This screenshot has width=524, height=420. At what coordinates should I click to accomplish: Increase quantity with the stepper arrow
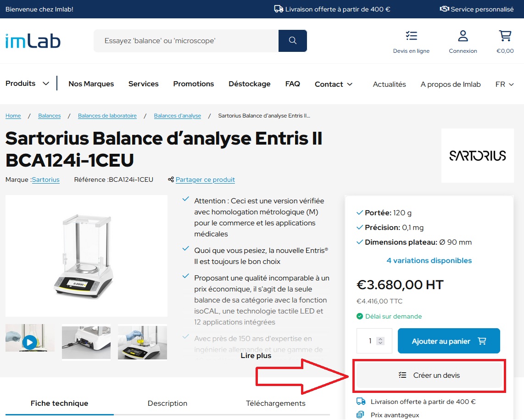click(380, 338)
